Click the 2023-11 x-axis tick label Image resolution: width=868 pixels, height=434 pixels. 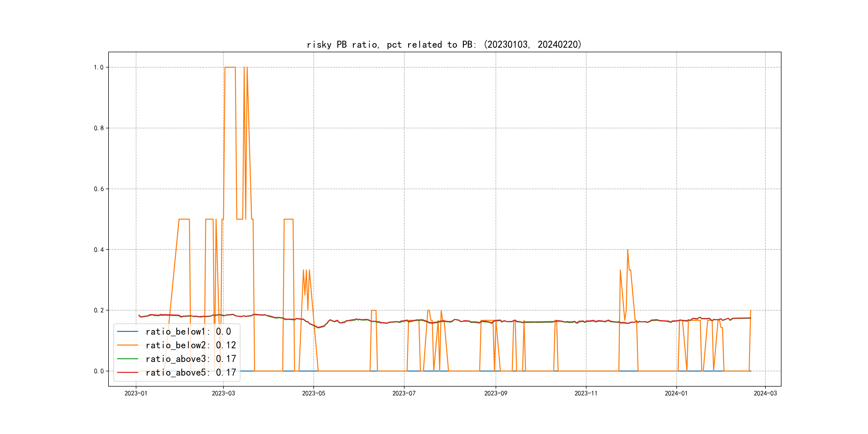coord(586,393)
